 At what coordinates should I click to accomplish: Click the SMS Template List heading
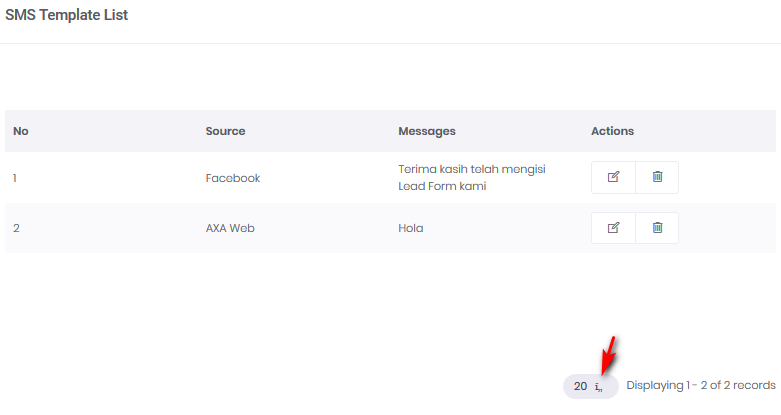(x=66, y=16)
